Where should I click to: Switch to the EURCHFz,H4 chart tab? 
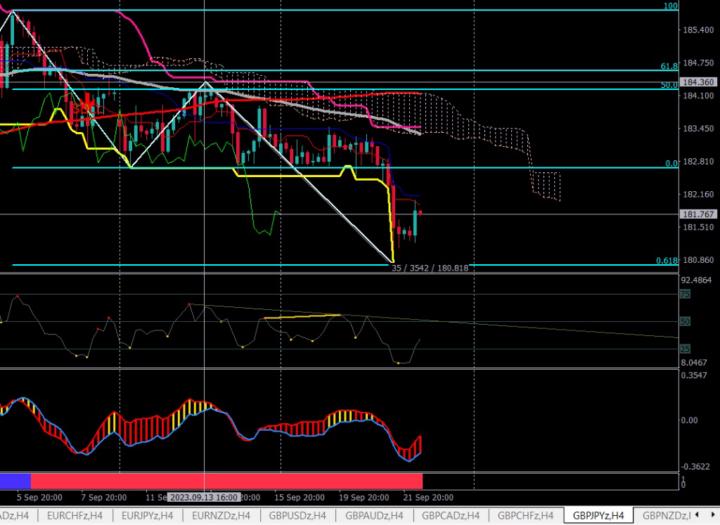point(74,516)
